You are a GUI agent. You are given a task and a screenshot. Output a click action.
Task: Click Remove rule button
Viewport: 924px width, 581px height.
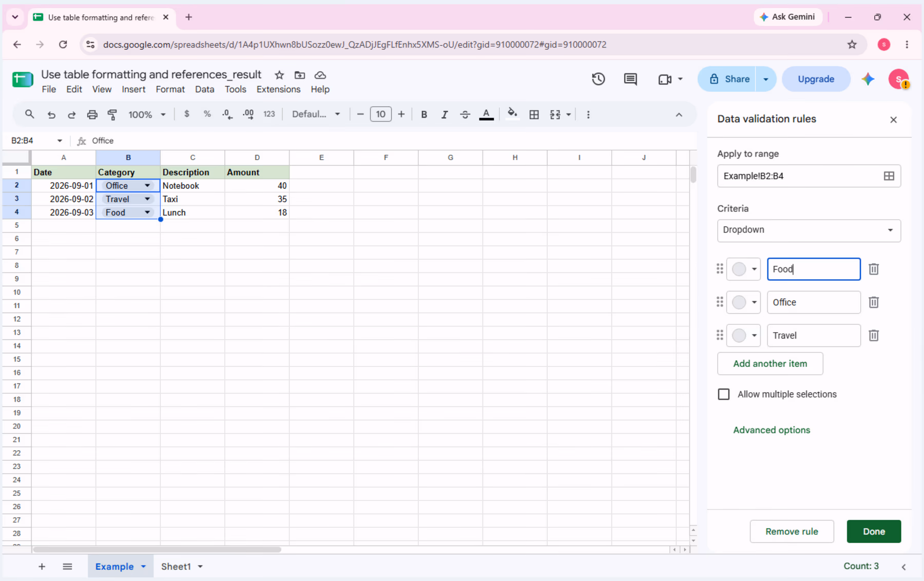(792, 531)
